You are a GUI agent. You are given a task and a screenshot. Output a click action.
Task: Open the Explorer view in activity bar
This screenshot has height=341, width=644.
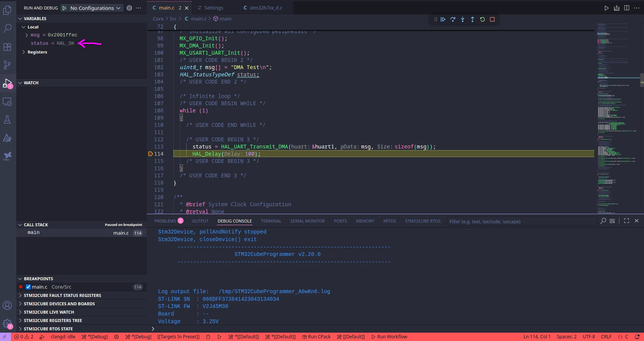coord(7,10)
